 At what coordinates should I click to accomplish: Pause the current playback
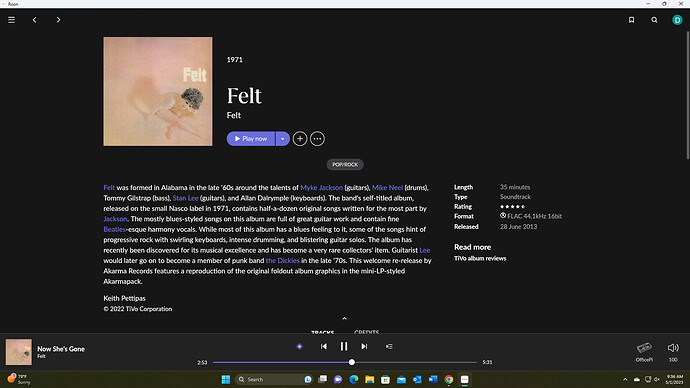pyautogui.click(x=344, y=347)
